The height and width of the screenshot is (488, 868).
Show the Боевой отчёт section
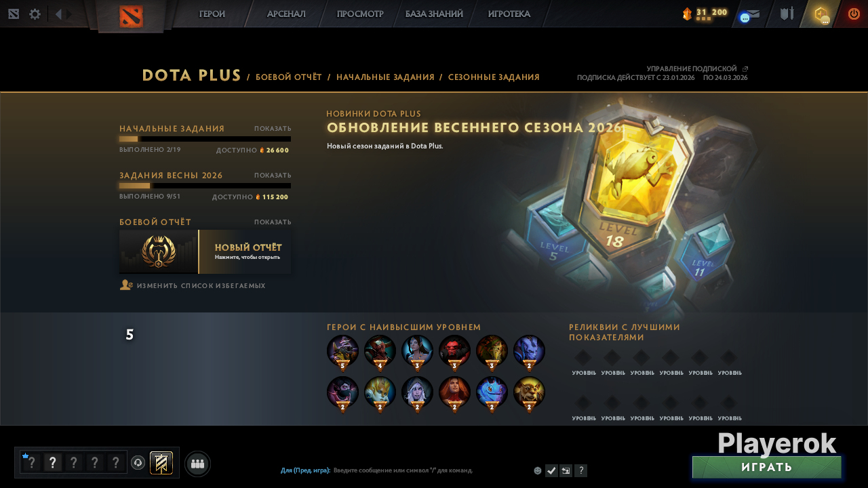[273, 222]
